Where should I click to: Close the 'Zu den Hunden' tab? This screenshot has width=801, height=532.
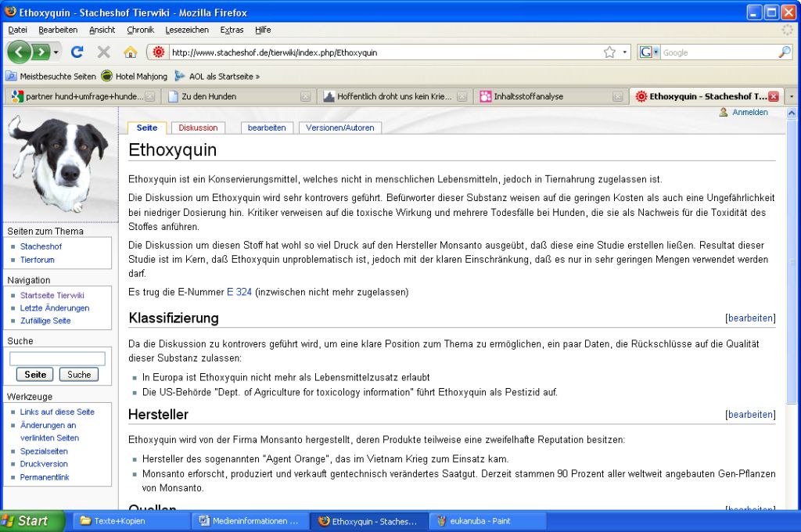(306, 96)
